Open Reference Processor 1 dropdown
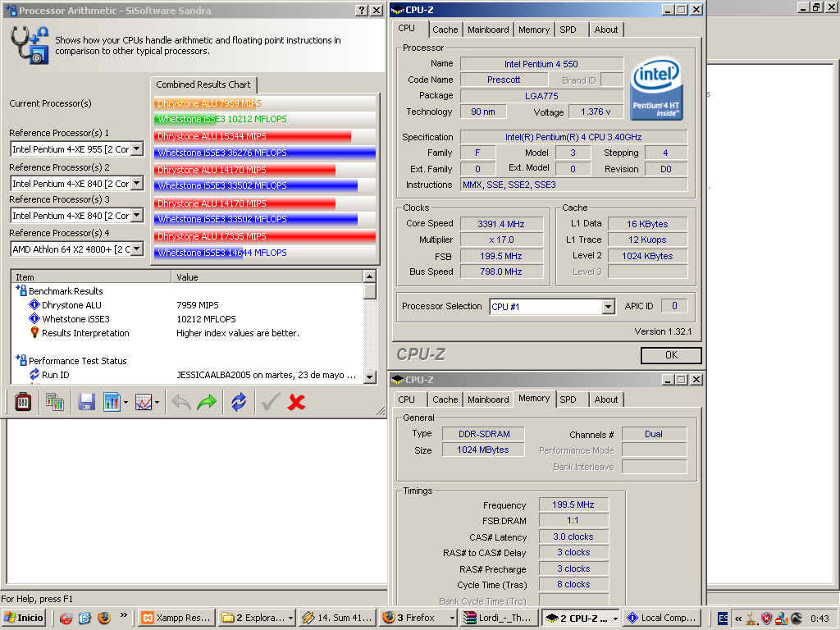The image size is (840, 630). (x=137, y=149)
